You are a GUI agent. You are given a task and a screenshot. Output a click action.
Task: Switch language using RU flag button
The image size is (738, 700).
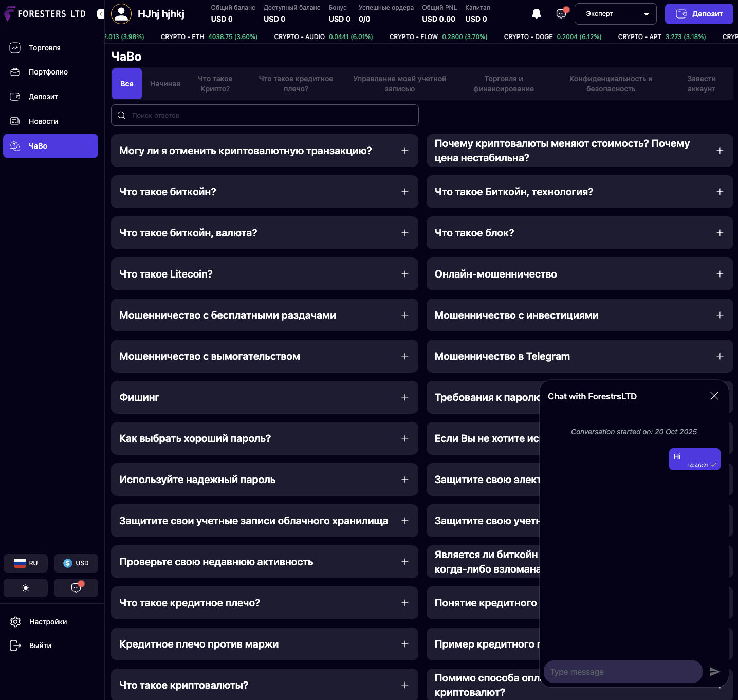pos(26,563)
